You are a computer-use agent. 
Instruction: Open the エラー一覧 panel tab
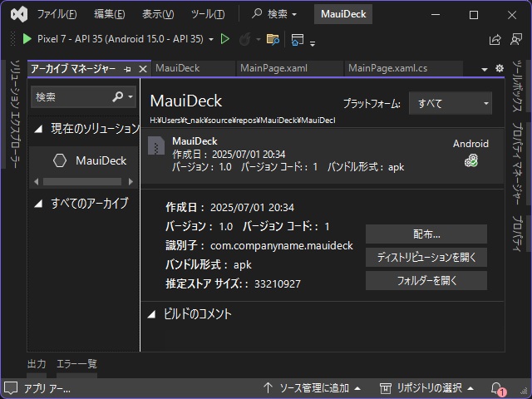pos(76,364)
